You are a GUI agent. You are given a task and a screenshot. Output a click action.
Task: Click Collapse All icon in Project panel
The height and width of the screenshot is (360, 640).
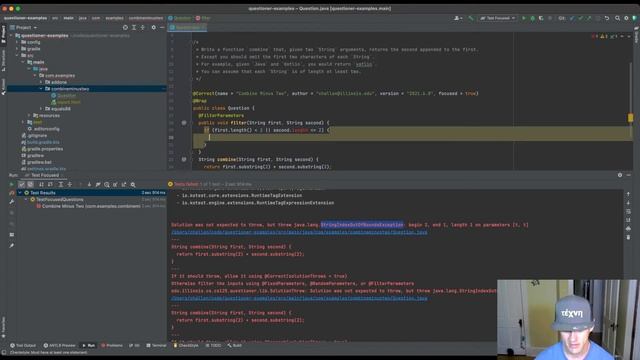[142, 27]
